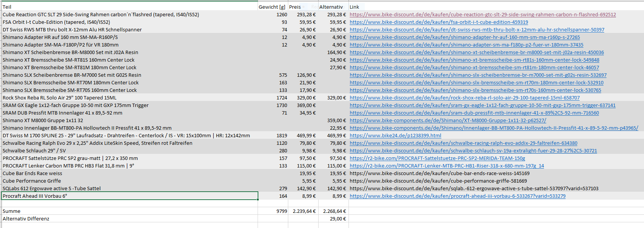Open the Rock Shox Reba RL fork link
Screen dimensions: 644x228
pos(464,98)
